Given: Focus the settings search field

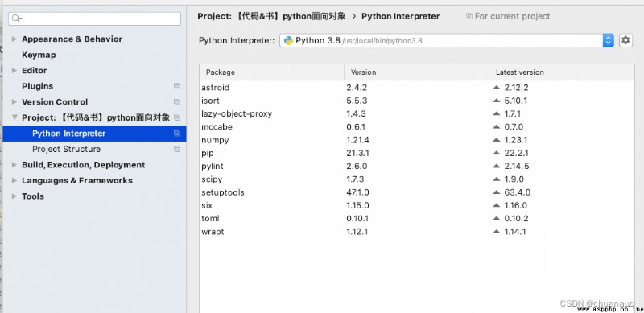Looking at the screenshot, I should click(x=95, y=19).
